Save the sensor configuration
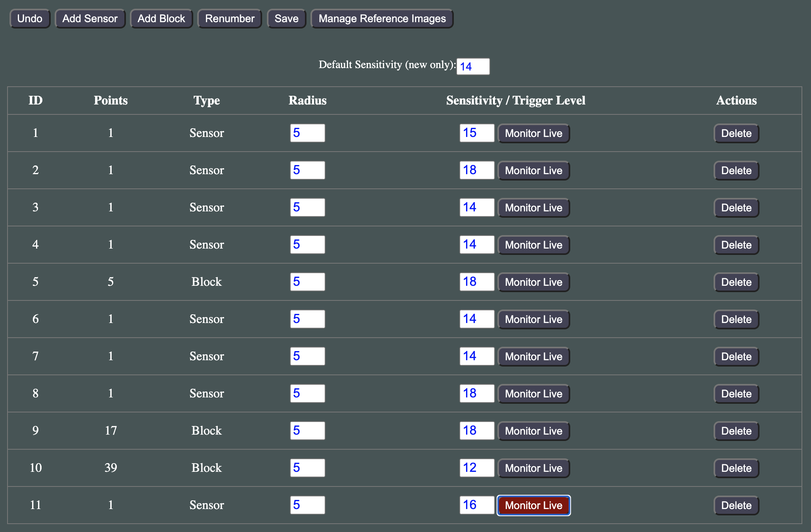 pyautogui.click(x=286, y=19)
